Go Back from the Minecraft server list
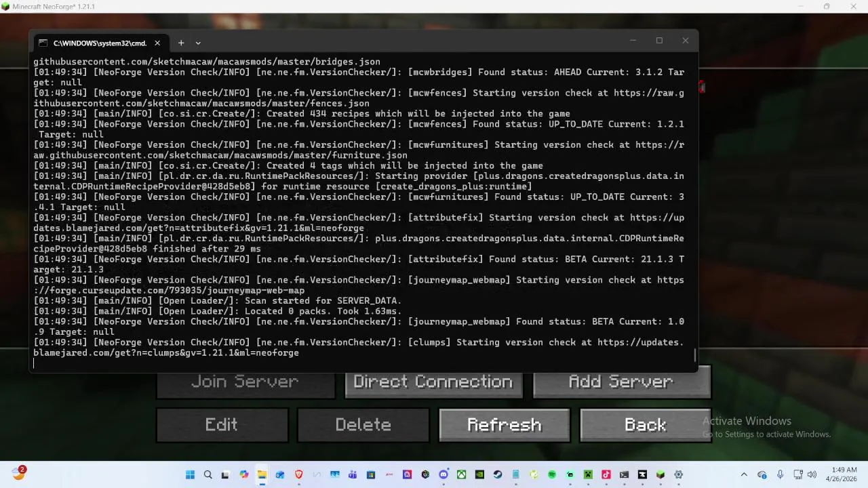The image size is (868, 488). (x=645, y=425)
